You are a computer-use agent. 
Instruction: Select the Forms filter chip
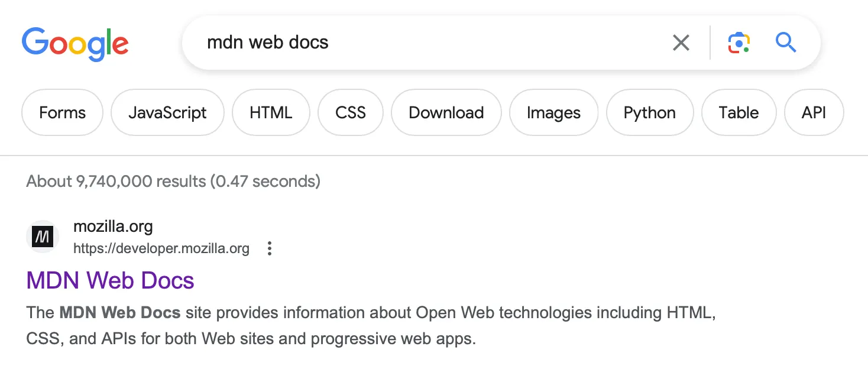62,112
